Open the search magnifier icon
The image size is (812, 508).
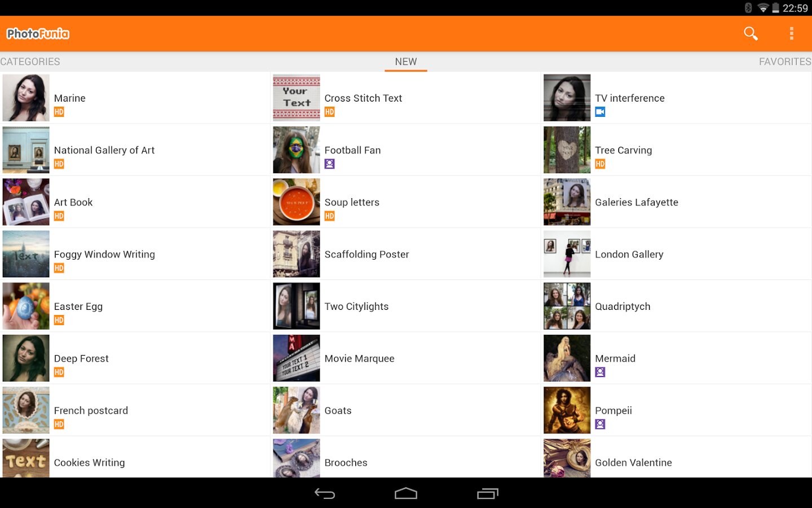[751, 34]
